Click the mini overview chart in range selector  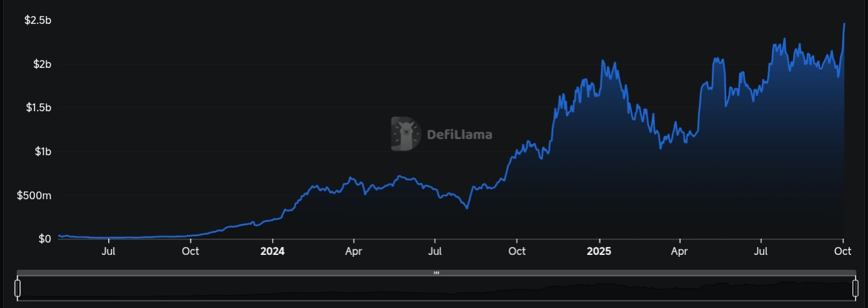click(x=437, y=289)
